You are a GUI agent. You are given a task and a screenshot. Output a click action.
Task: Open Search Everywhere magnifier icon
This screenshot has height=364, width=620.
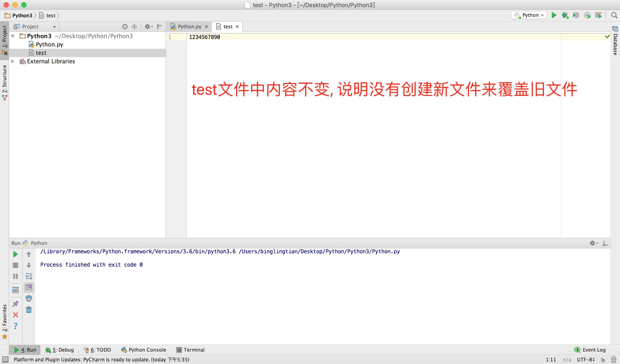coord(614,15)
